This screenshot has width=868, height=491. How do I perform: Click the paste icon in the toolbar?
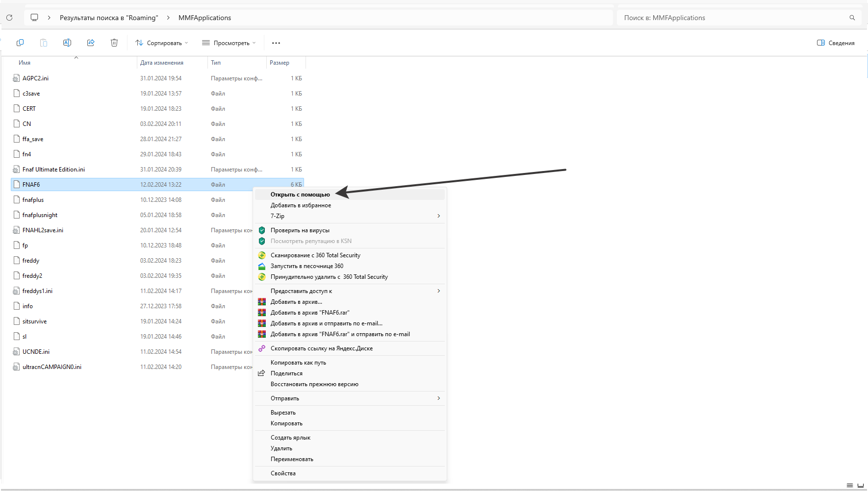pyautogui.click(x=44, y=43)
